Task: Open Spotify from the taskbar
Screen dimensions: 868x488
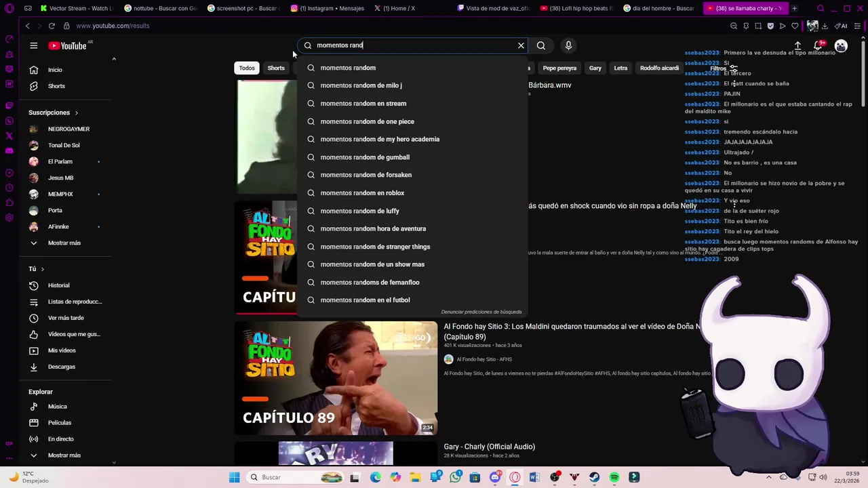Action: 614,477
